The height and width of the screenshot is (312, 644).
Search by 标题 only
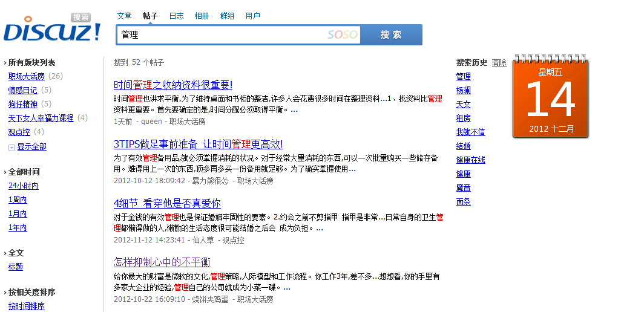coord(16,267)
